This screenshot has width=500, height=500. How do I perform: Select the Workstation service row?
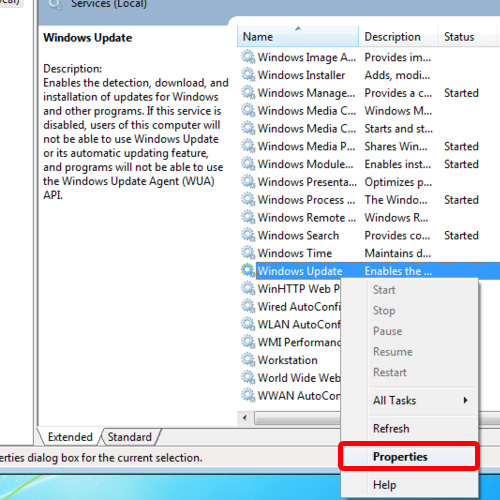287,360
